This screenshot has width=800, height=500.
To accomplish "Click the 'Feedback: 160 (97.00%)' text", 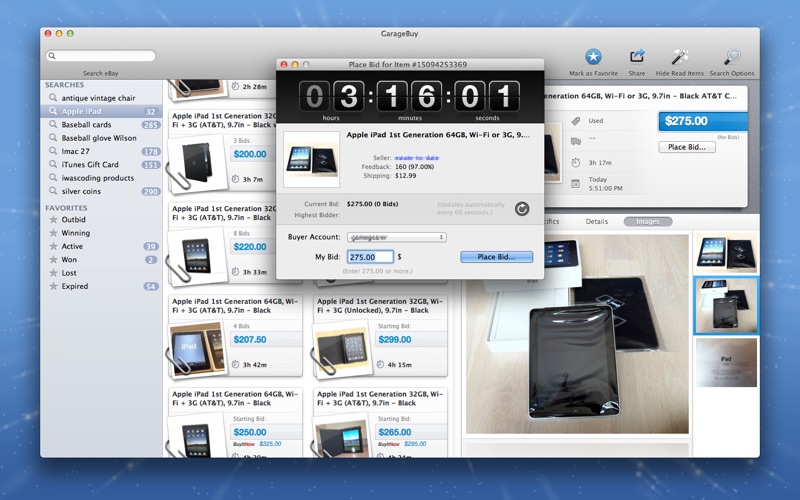I will tap(397, 167).
